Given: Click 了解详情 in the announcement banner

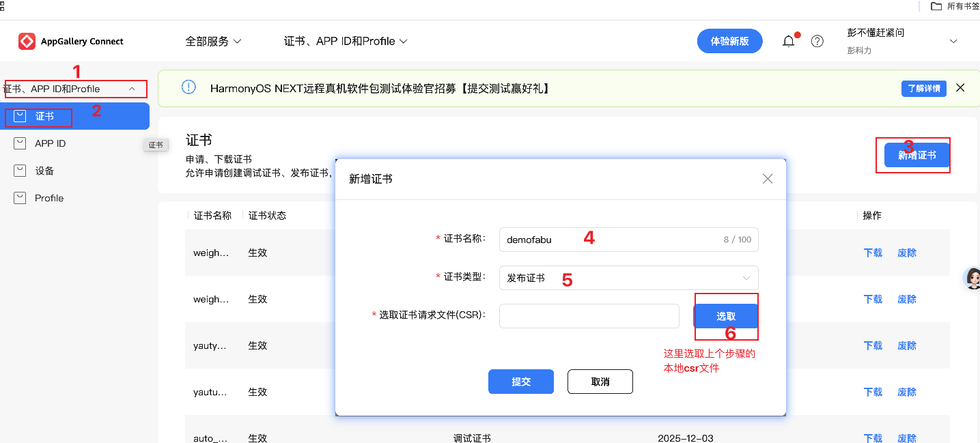Looking at the screenshot, I should pos(923,88).
